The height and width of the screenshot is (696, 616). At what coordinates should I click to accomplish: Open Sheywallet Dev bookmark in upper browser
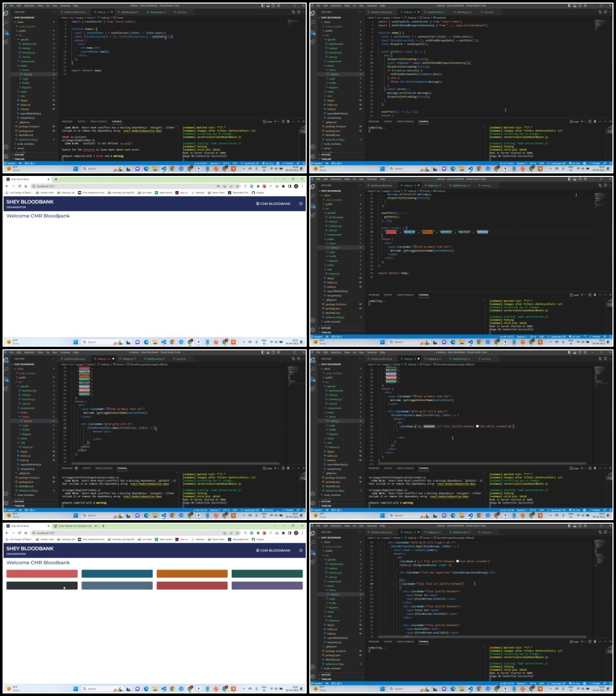pyautogui.click(x=238, y=193)
